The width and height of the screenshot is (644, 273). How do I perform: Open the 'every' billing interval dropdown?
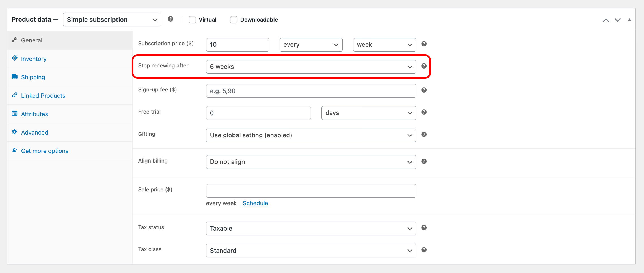[311, 45]
